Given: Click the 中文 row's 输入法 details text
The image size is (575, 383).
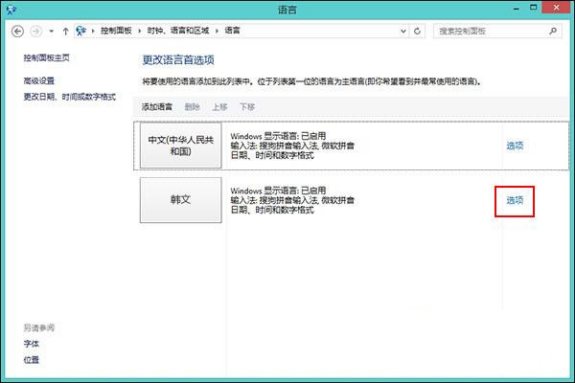Looking at the screenshot, I should point(293,146).
